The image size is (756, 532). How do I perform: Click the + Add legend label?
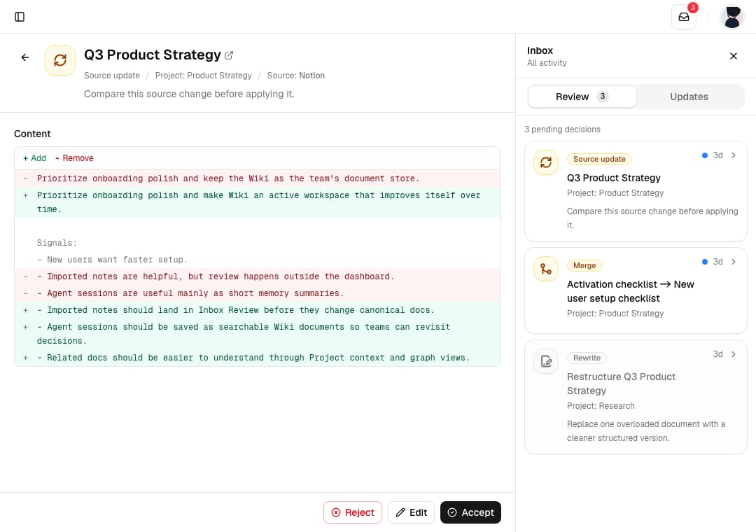pyautogui.click(x=35, y=158)
